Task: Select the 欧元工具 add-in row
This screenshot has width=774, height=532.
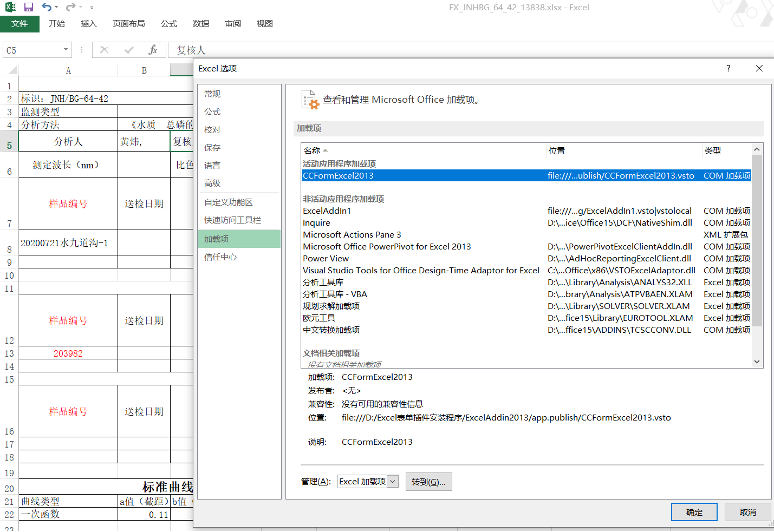Action: [x=526, y=318]
